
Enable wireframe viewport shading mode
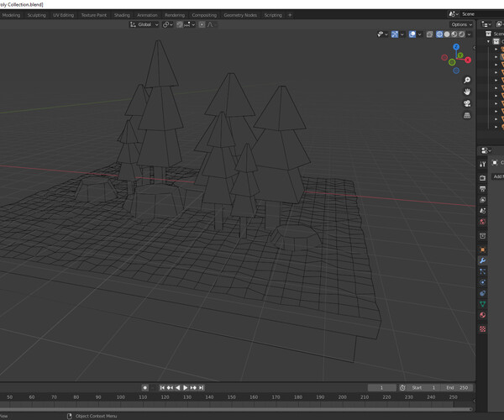(439, 34)
